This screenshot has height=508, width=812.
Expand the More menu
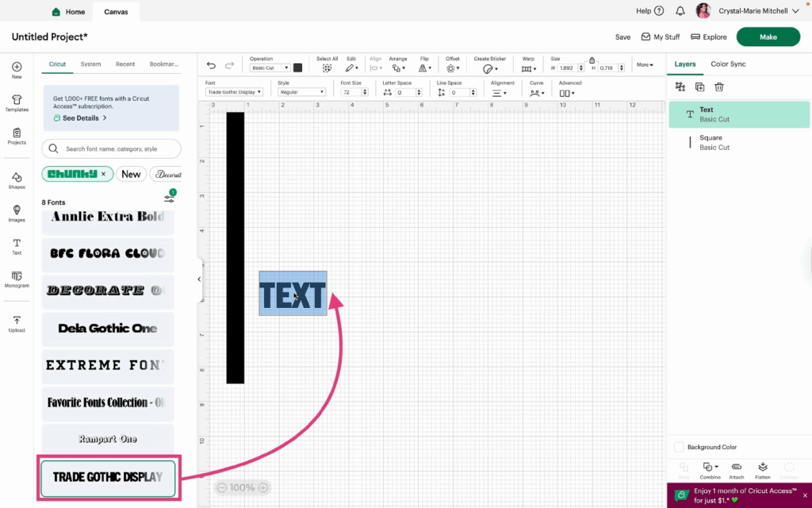coord(645,65)
